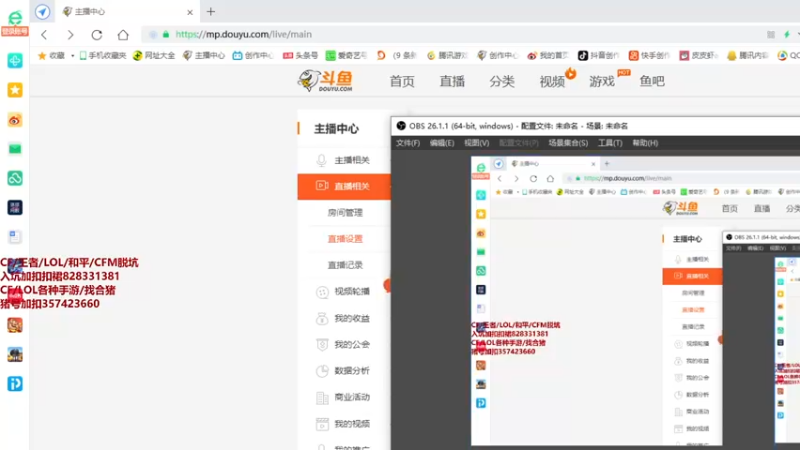Open the compass navigation icon beside the tab

click(43, 11)
